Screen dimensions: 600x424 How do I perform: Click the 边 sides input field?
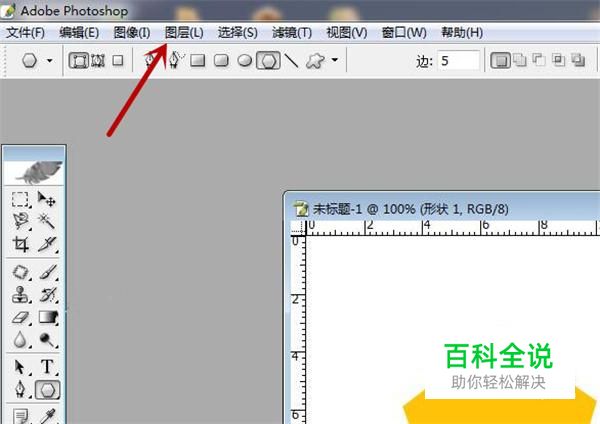click(458, 60)
